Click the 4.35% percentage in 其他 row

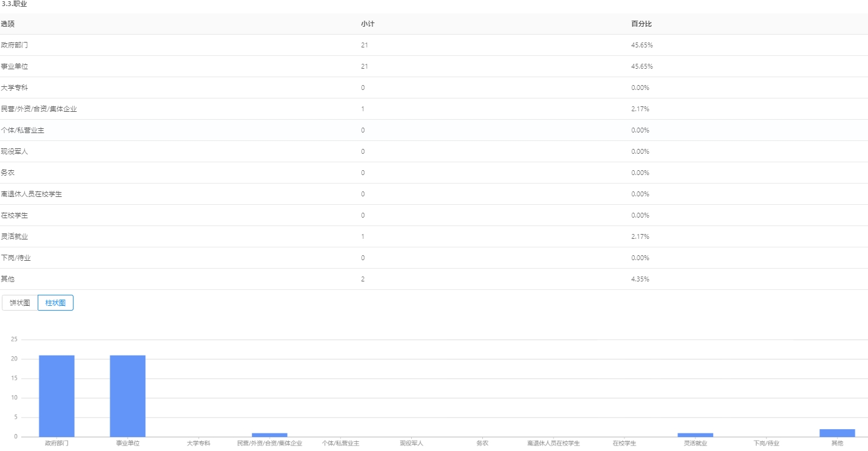(640, 279)
